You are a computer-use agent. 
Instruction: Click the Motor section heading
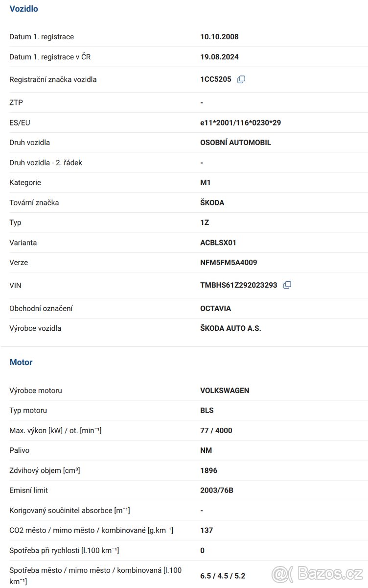point(21,363)
